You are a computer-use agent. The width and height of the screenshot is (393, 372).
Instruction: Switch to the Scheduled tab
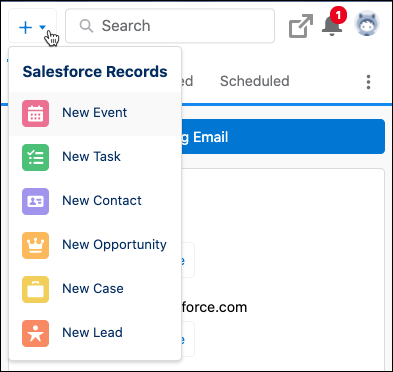point(255,81)
